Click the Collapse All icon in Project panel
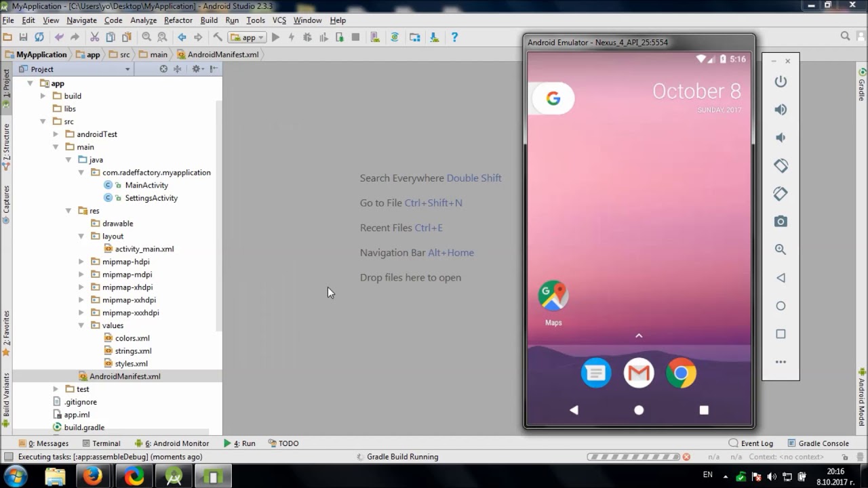 pos(178,69)
